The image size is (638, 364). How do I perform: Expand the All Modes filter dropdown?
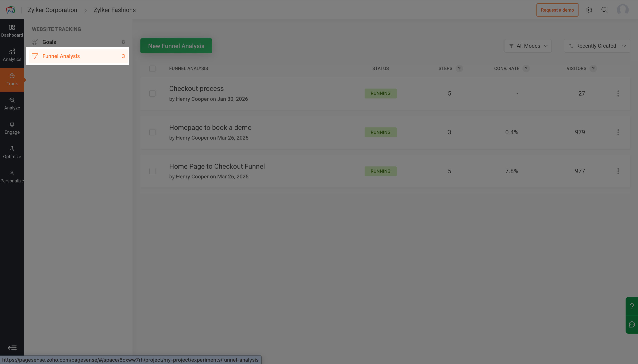click(x=528, y=46)
